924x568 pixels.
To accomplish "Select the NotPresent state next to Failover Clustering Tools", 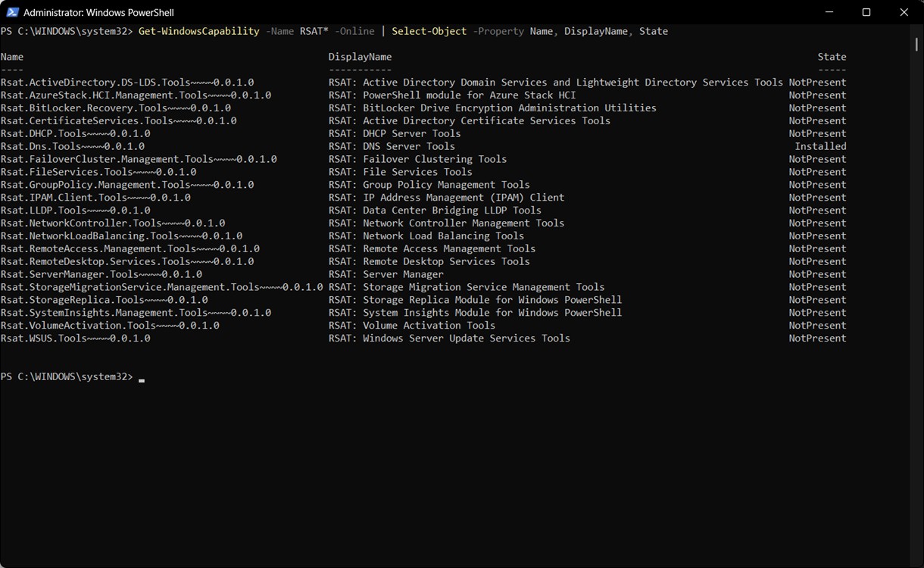I will point(817,158).
